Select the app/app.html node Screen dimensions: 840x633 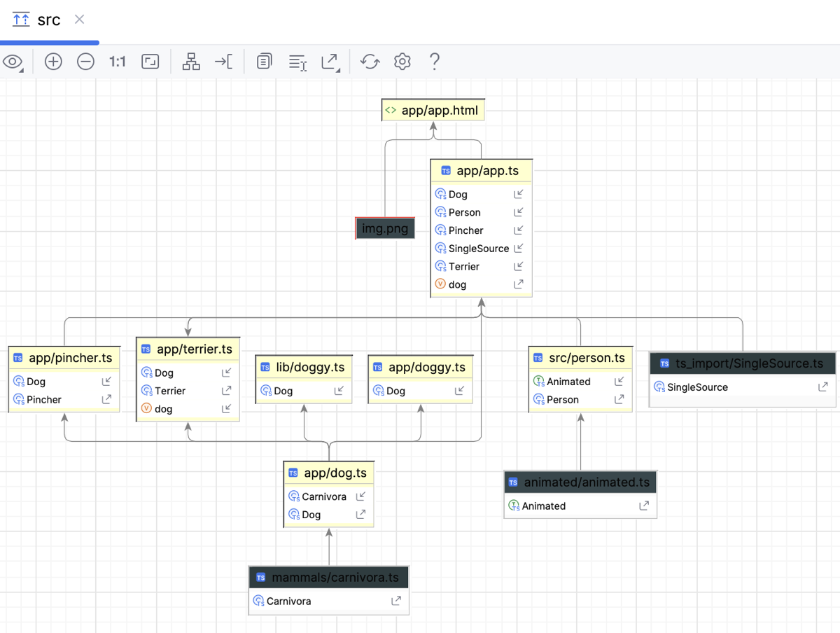click(x=433, y=110)
